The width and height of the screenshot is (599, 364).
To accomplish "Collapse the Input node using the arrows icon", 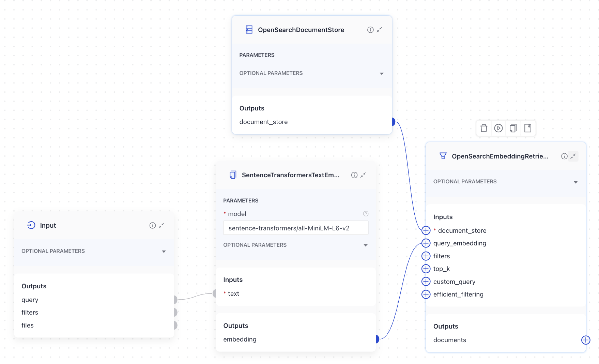I will [x=162, y=225].
